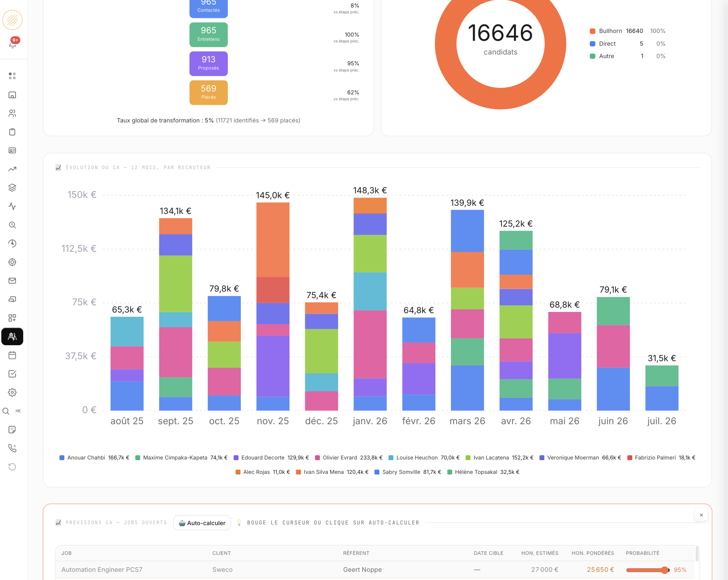Viewport: 728px width, 580px height.
Task: Click the nov. 25 stacked bar
Action: pyautogui.click(x=273, y=306)
